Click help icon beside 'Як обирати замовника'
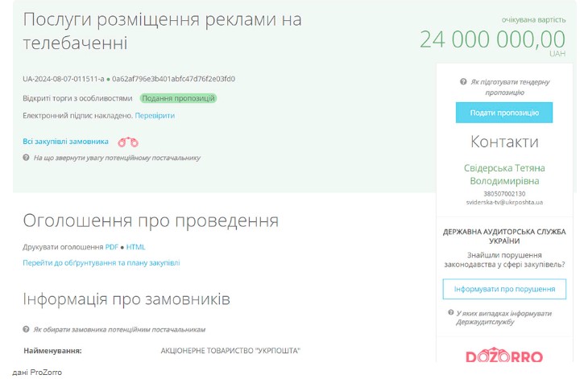 tap(27, 330)
